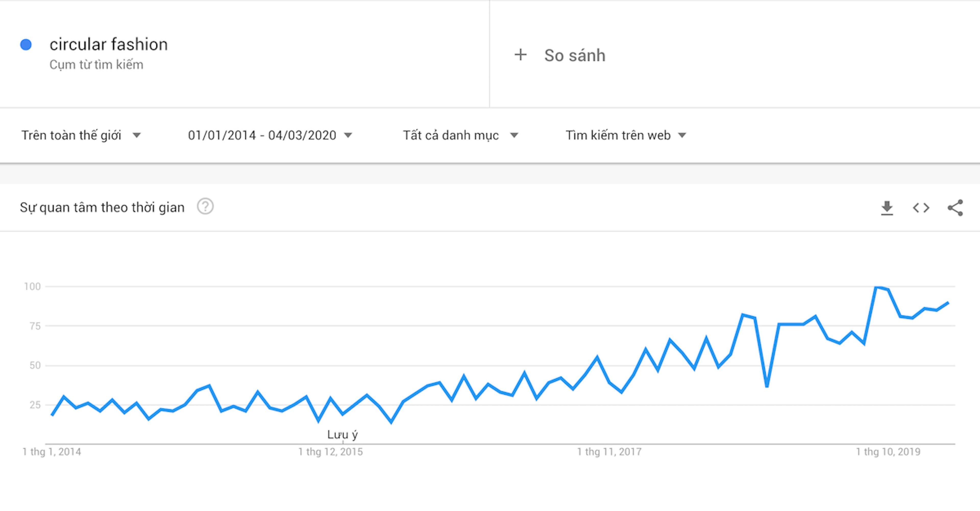The height and width of the screenshot is (511, 980).
Task: Open the Tìm kiếm trên web search type dropdown
Action: tap(626, 135)
